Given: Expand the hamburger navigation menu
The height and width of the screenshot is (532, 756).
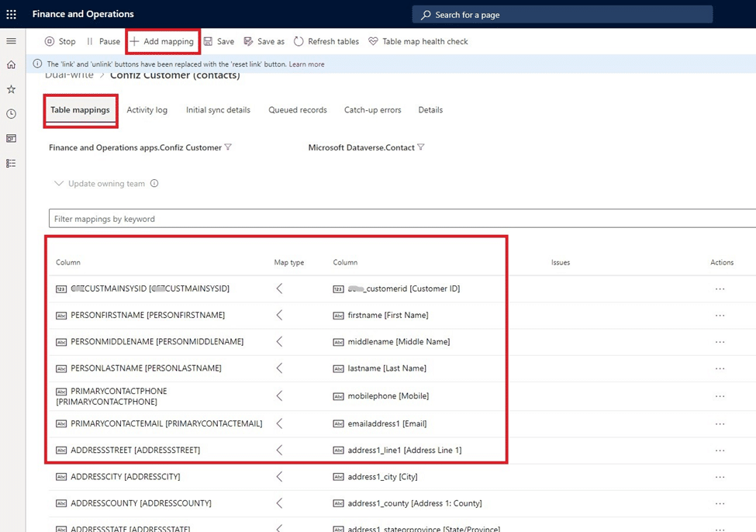Looking at the screenshot, I should tap(11, 41).
